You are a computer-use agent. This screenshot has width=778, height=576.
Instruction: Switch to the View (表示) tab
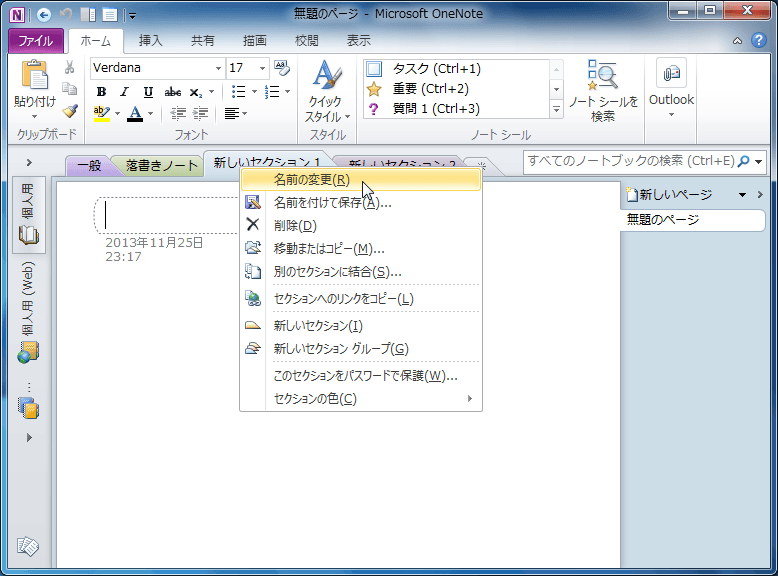tap(359, 41)
